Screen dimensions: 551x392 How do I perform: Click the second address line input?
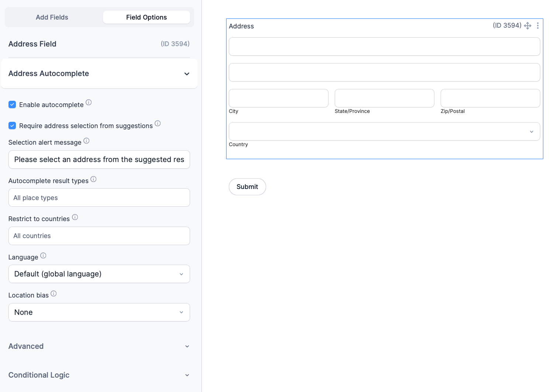385,72
